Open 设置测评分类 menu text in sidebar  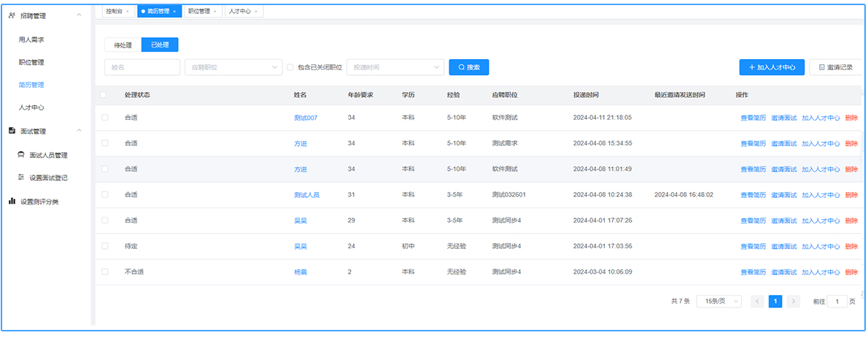(x=39, y=201)
